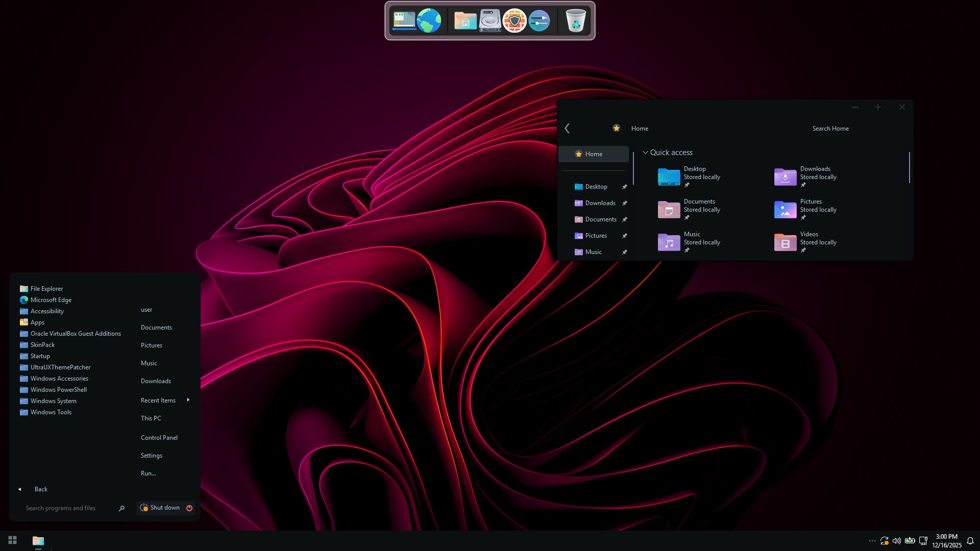
Task: Open the battery charging tray icon
Action: click(910, 541)
